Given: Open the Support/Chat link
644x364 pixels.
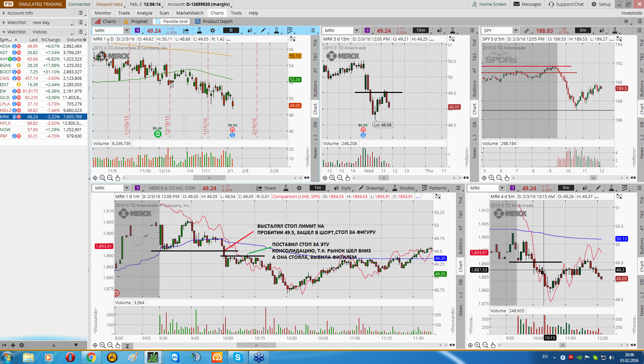Looking at the screenshot, I should point(566,4).
